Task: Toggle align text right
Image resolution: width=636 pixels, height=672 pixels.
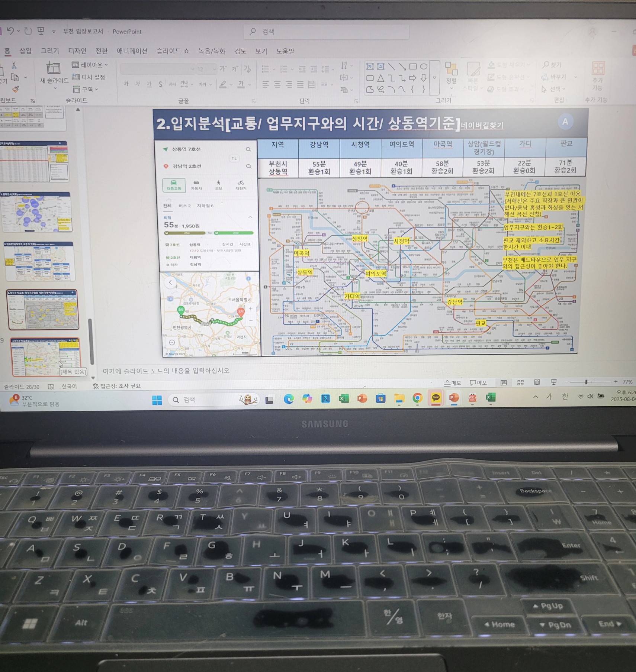Action: [289, 85]
